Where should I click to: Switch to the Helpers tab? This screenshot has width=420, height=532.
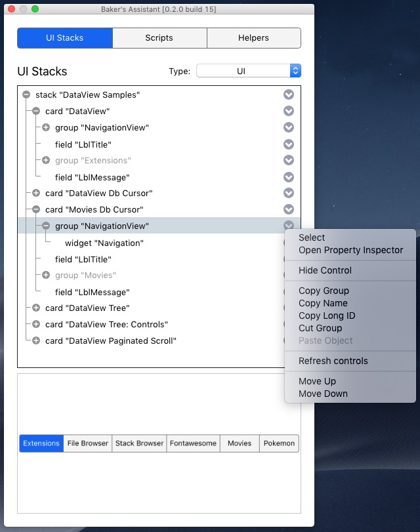tap(253, 38)
